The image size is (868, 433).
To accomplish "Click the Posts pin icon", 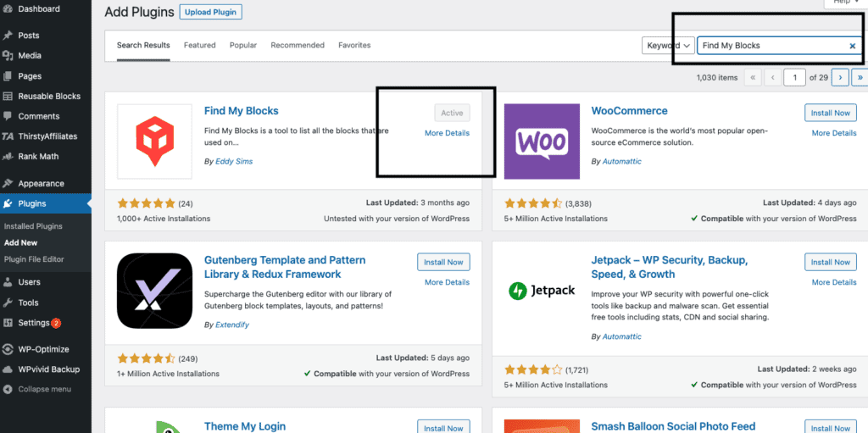I will click(x=8, y=36).
